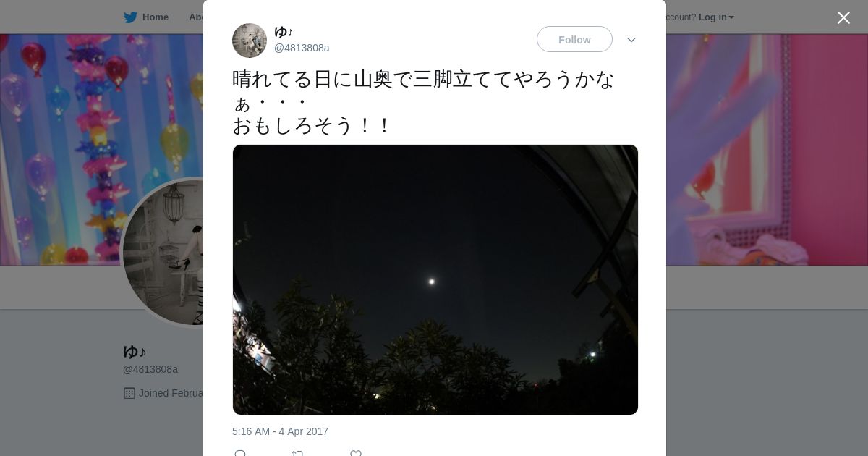Screen dimensions: 868x456
Task: Close the tweet overlay with the X
Action: [843, 17]
